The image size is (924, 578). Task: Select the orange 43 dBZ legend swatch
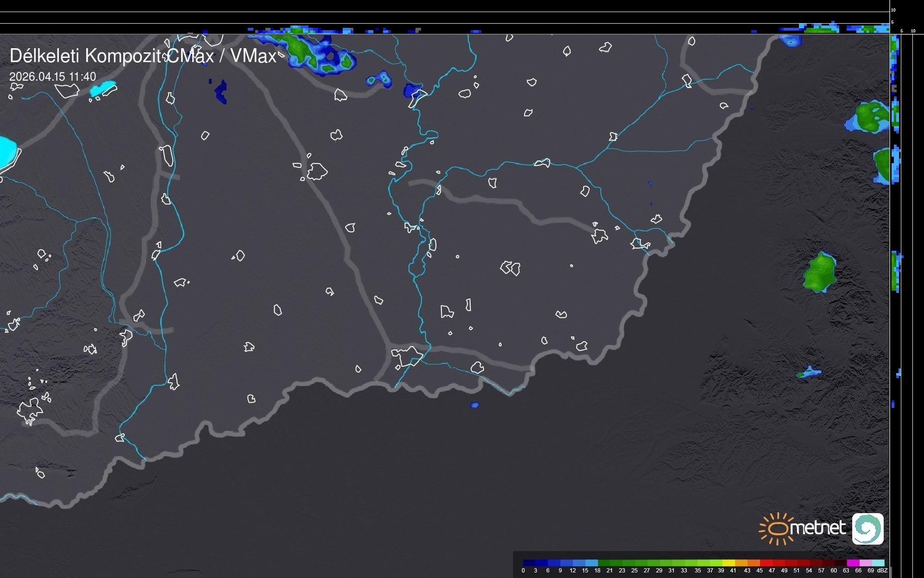pyautogui.click(x=754, y=563)
